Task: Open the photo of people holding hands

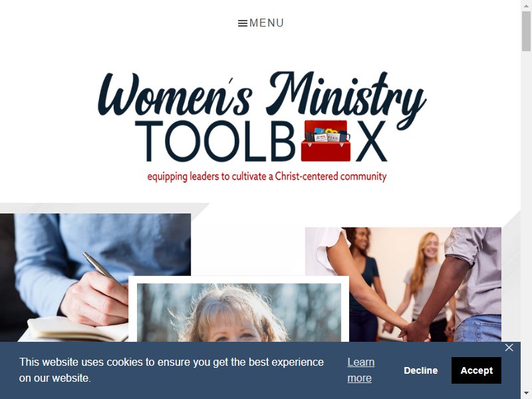Action: (403, 285)
